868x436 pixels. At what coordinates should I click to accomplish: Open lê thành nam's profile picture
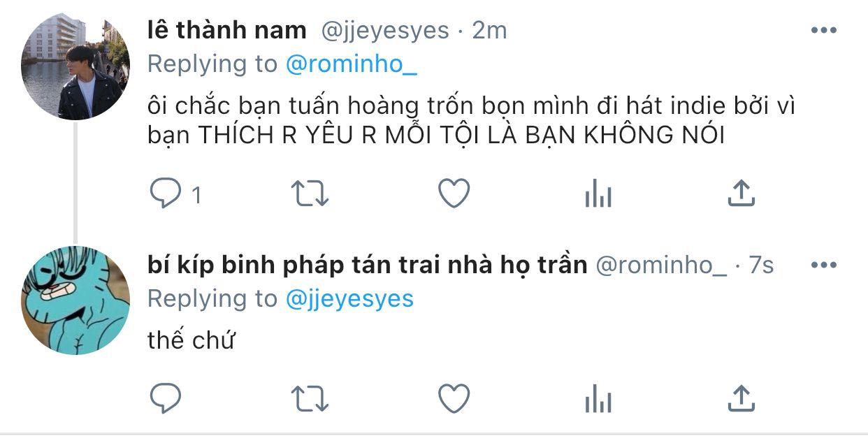pyautogui.click(x=75, y=66)
